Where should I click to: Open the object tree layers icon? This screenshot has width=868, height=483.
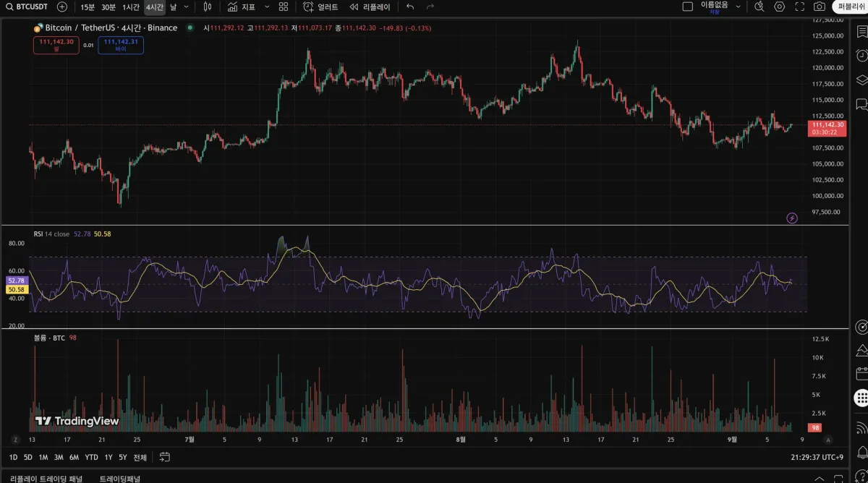point(861,80)
